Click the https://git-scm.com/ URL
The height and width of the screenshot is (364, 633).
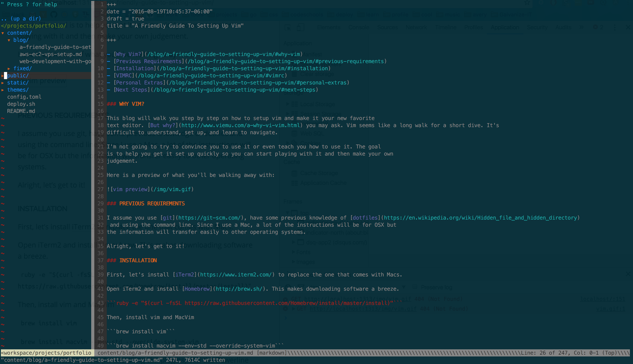210,218
